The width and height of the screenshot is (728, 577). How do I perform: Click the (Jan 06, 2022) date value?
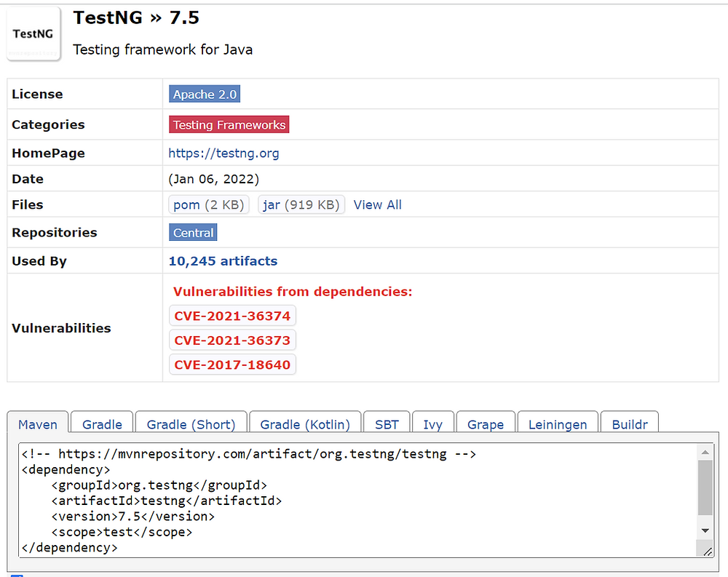tap(213, 179)
